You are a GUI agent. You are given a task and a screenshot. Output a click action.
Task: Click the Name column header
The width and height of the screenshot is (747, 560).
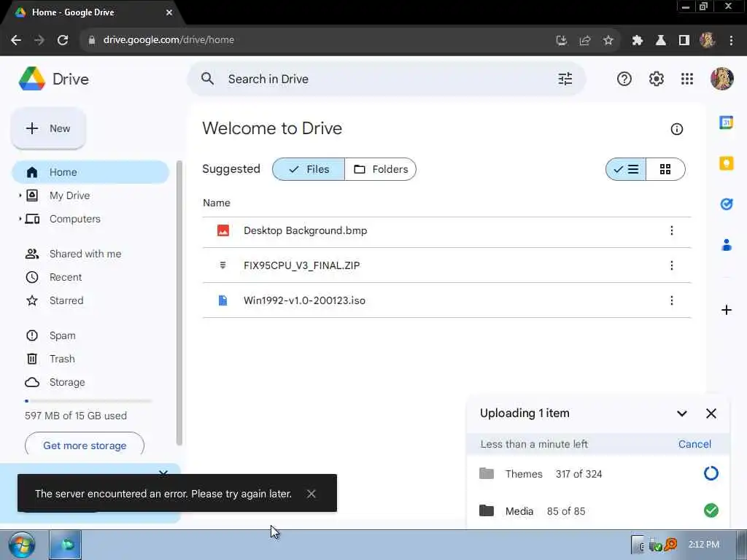tap(216, 203)
